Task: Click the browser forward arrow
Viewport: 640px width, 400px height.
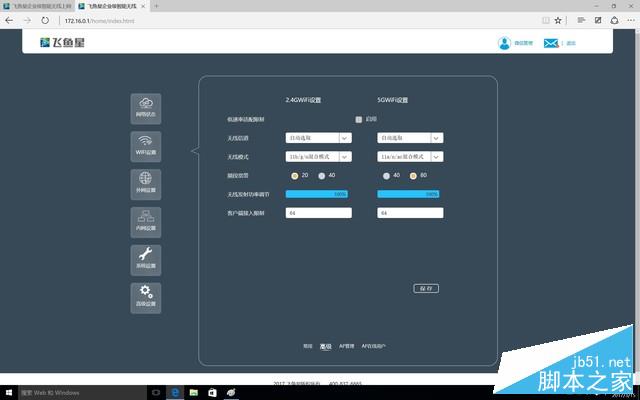Action: [27, 20]
